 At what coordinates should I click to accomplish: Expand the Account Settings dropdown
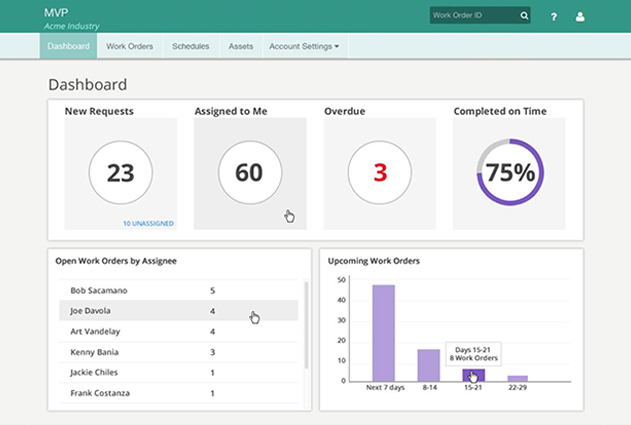[303, 46]
